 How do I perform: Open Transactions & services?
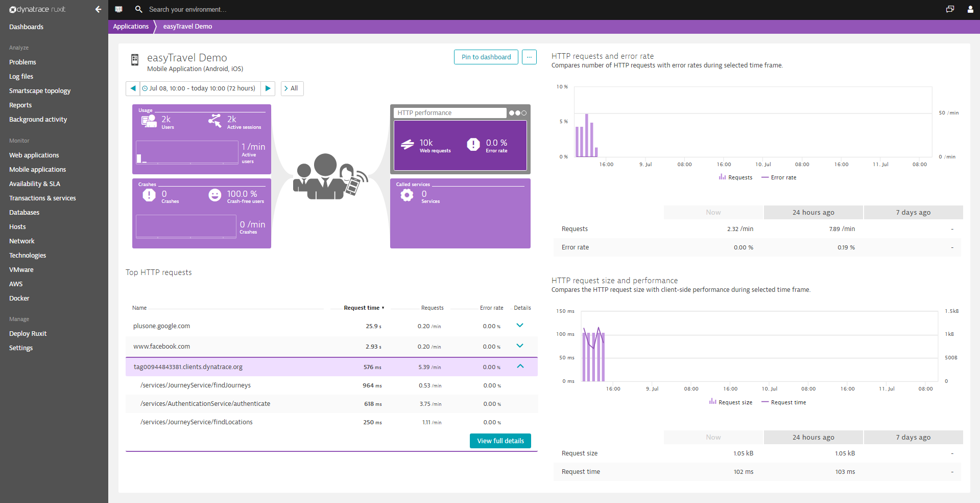pos(42,198)
